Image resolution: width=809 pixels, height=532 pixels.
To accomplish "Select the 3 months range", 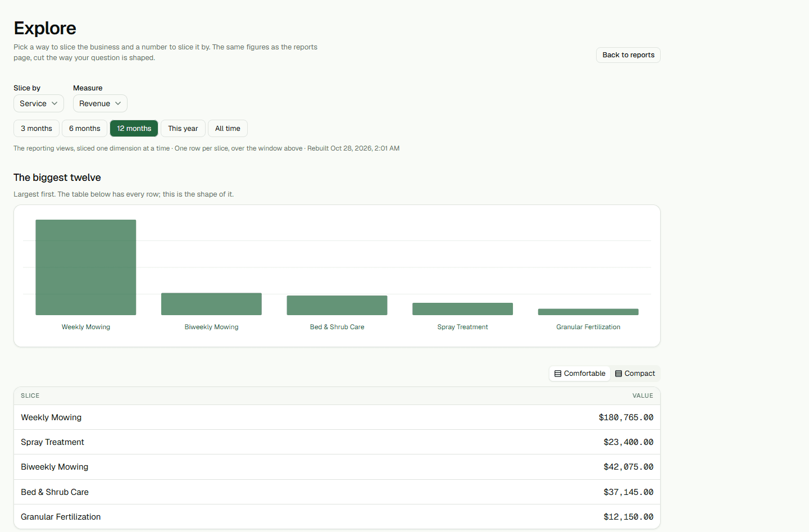I will [x=37, y=128].
